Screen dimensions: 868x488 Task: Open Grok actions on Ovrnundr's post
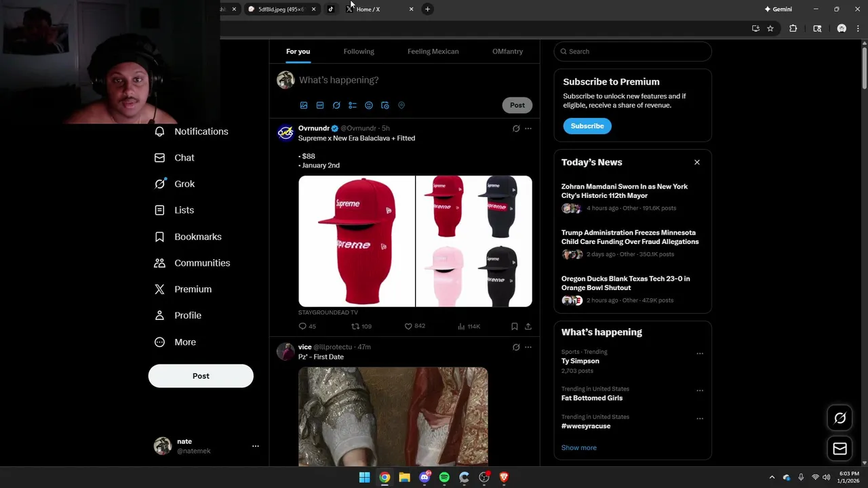tap(516, 128)
